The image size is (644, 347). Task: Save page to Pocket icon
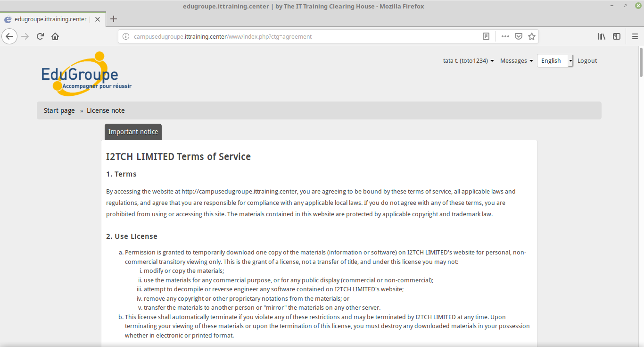pyautogui.click(x=518, y=36)
